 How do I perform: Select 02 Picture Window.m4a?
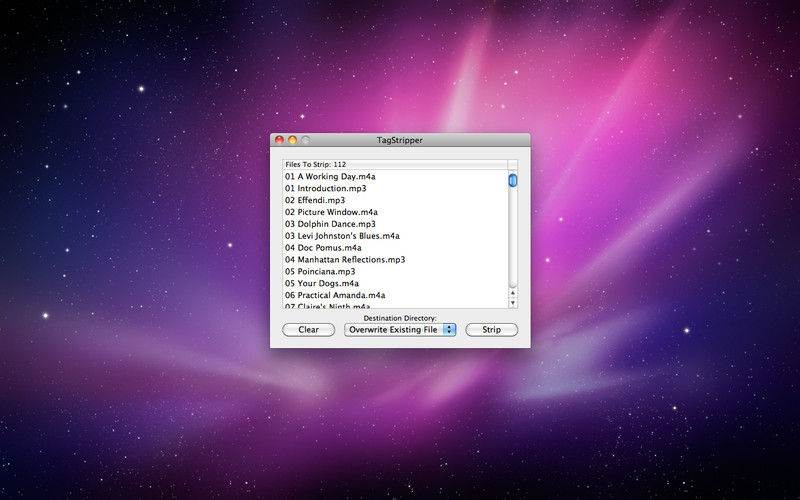(395, 212)
